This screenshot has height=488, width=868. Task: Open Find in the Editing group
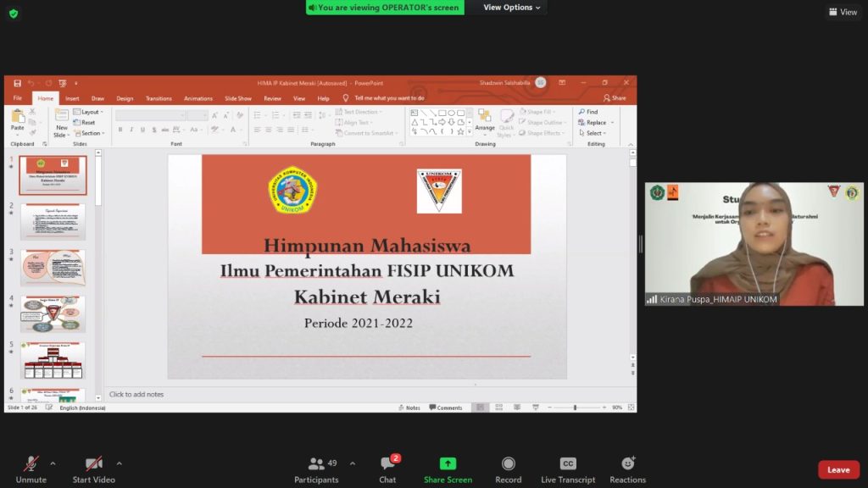588,112
